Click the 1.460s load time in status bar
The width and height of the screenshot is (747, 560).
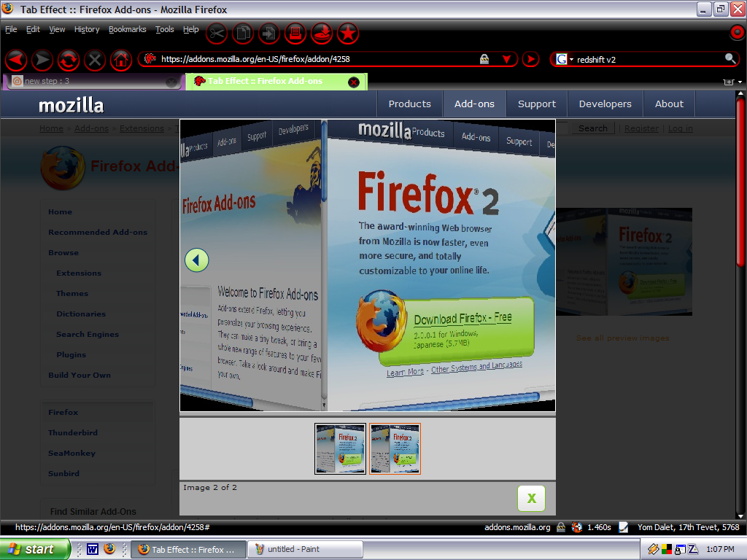point(599,527)
